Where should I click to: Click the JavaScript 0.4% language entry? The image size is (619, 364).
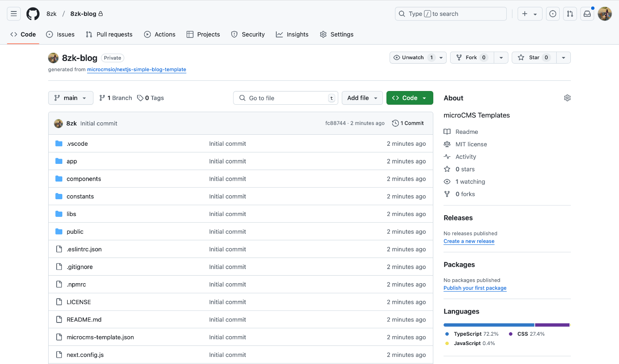tap(470, 343)
